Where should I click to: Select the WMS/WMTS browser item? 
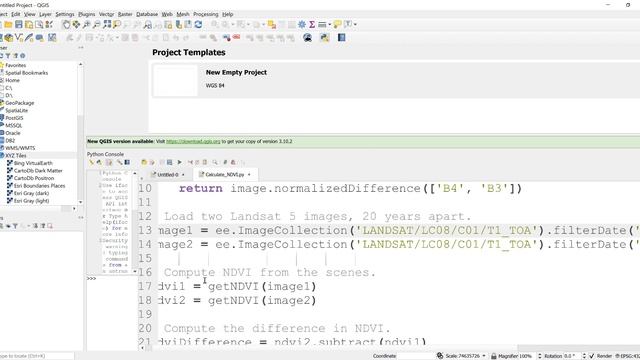pyautogui.click(x=20, y=148)
